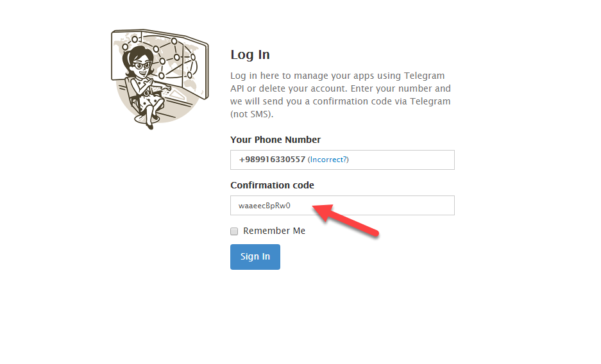Enable the Remember Me checkbox
The height and width of the screenshot is (364, 601).
coord(234,231)
